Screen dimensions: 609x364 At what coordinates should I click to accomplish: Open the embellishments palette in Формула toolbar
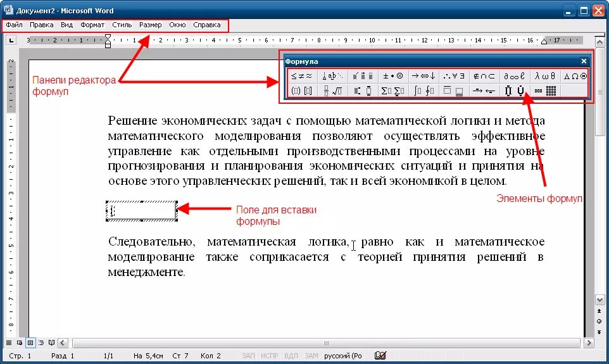pyautogui.click(x=363, y=76)
